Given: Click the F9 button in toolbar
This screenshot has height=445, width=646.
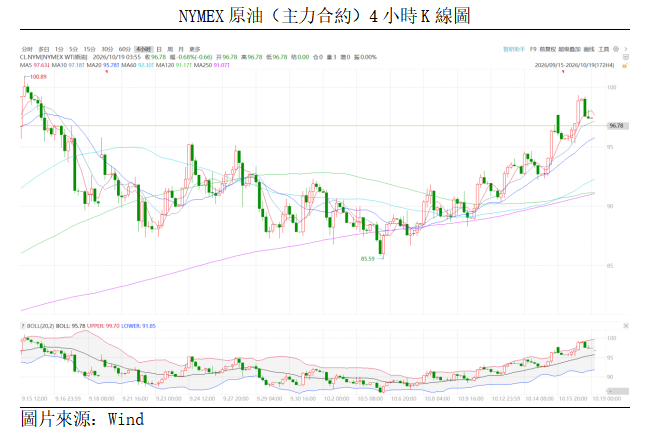Looking at the screenshot, I should coord(533,49).
